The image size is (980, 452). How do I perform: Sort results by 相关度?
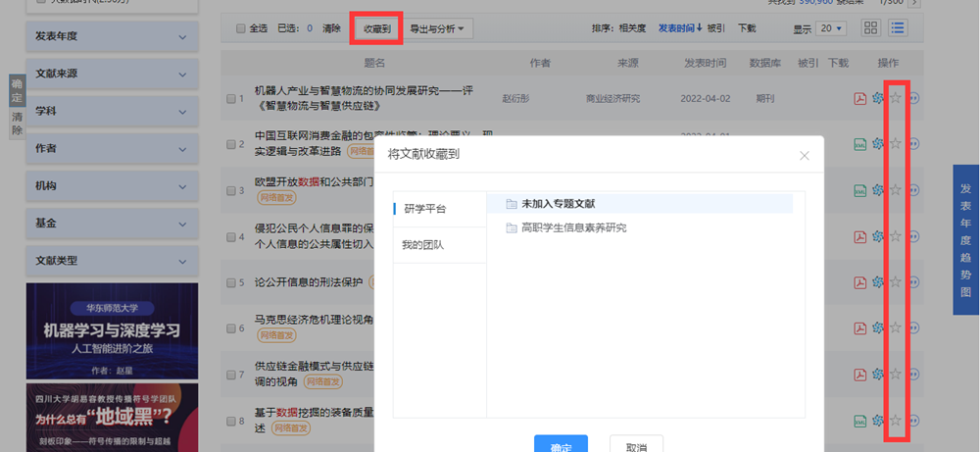click(x=632, y=28)
